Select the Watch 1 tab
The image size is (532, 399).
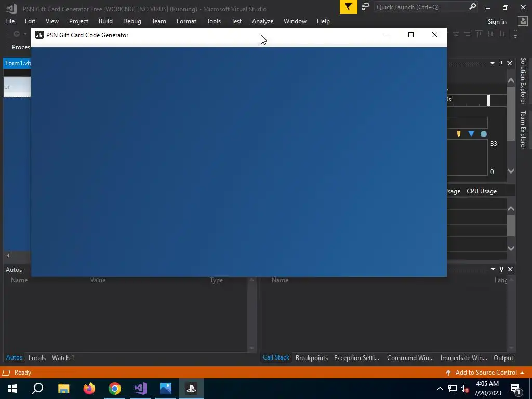pyautogui.click(x=63, y=358)
